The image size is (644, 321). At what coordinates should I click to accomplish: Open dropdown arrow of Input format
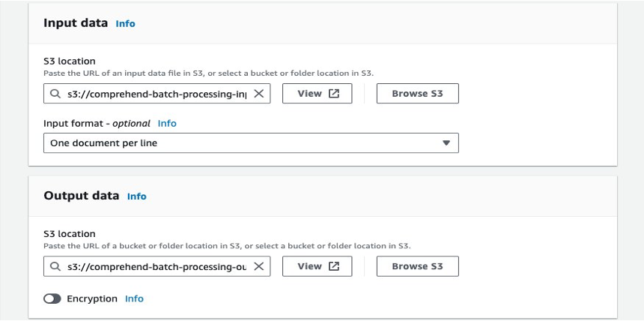tap(446, 142)
